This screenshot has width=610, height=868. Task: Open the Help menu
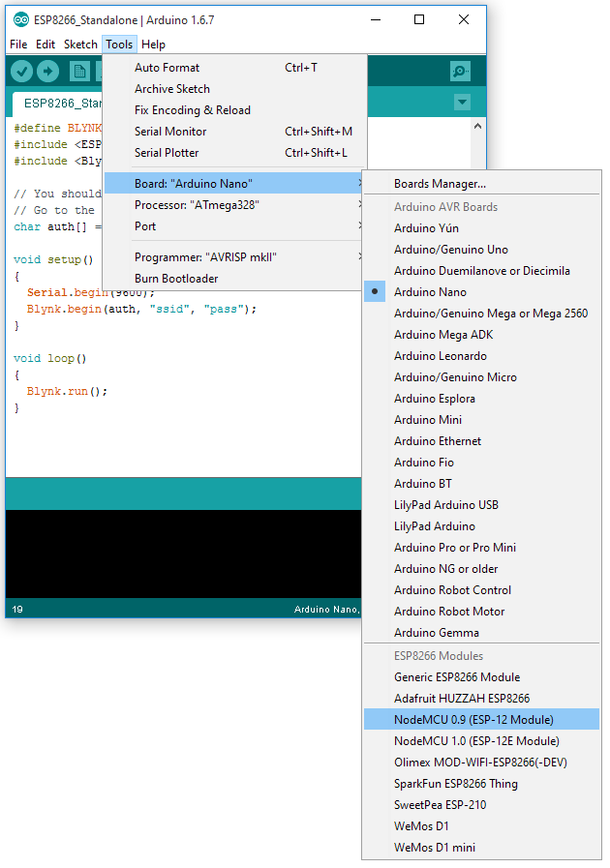tap(153, 45)
